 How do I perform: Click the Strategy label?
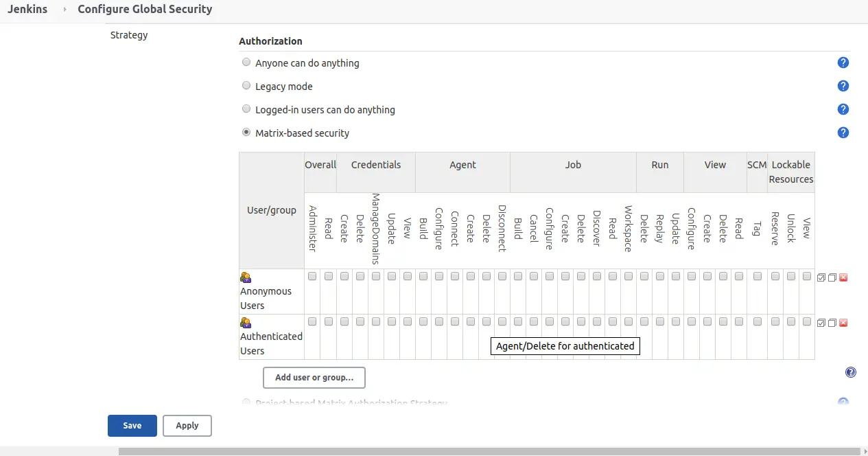coord(129,34)
